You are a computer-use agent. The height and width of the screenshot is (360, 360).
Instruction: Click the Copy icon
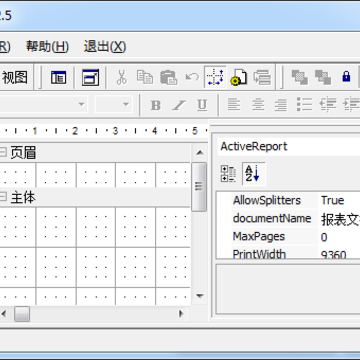[145, 77]
